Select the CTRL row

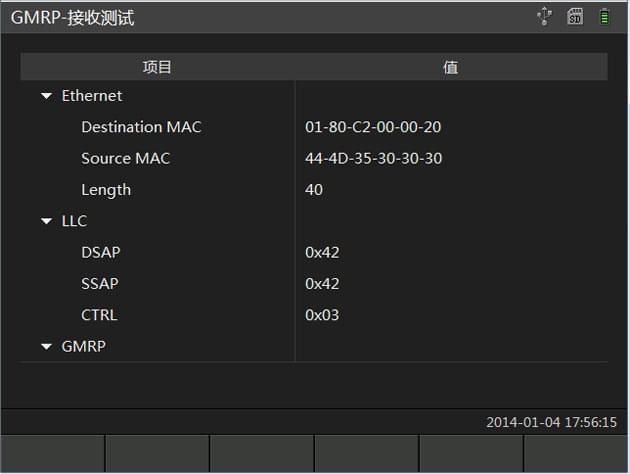tap(314, 315)
